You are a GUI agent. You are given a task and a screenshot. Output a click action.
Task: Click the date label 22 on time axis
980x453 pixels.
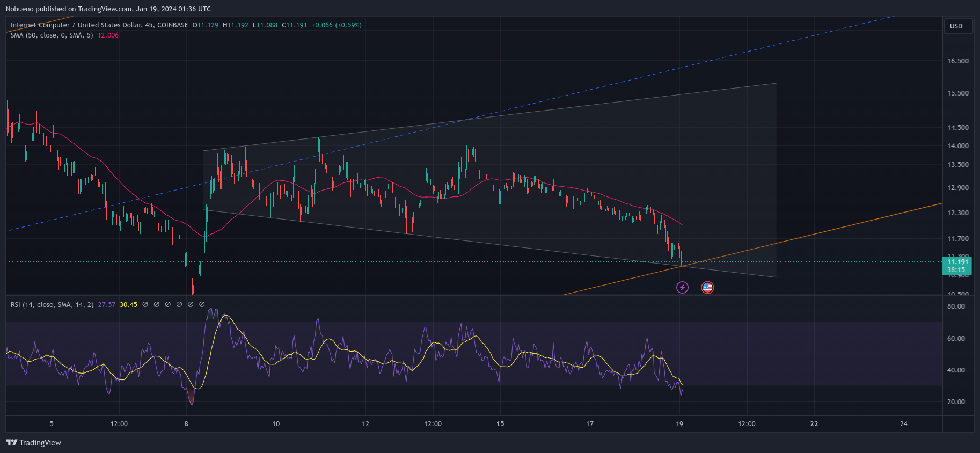point(814,424)
